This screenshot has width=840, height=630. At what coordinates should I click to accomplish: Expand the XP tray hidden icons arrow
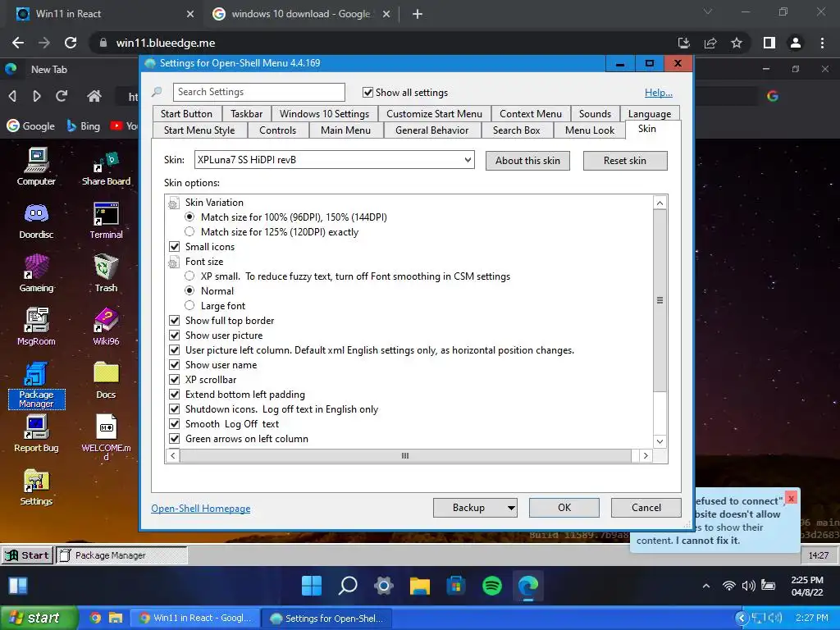[x=742, y=619]
